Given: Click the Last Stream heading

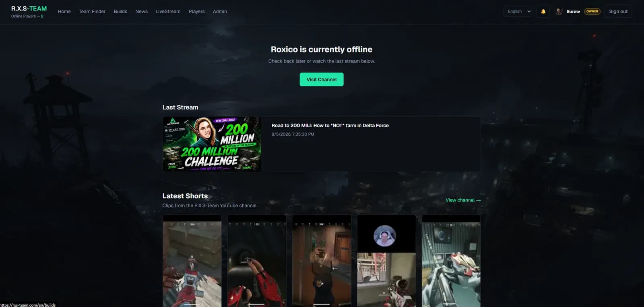Looking at the screenshot, I should point(180,107).
